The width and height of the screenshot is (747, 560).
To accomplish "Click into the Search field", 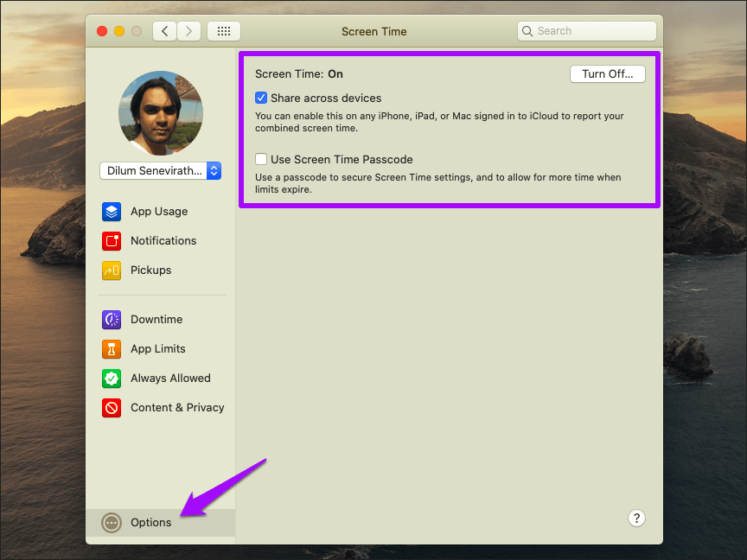I will tap(587, 31).
